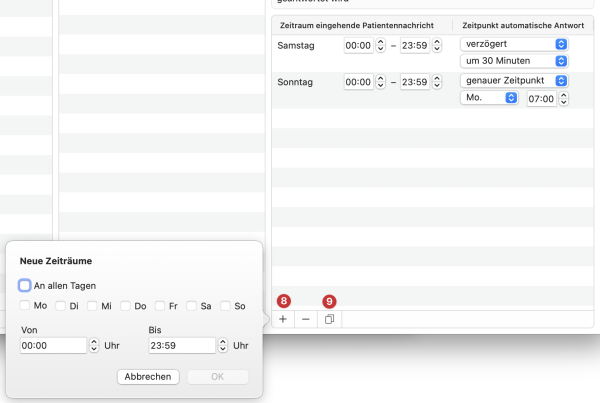Expand the genauer Zeitpunkt dropdown
This screenshot has height=403, width=600.
pos(514,81)
